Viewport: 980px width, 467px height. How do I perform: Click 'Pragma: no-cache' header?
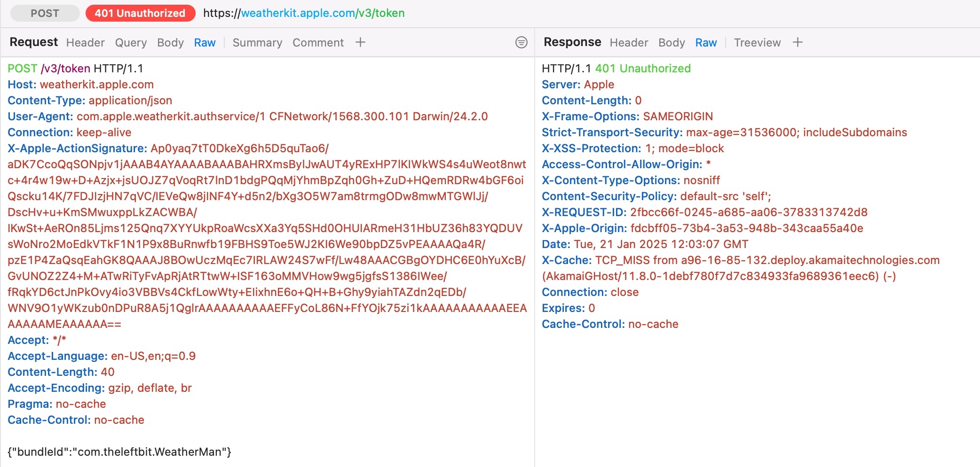[57, 404]
